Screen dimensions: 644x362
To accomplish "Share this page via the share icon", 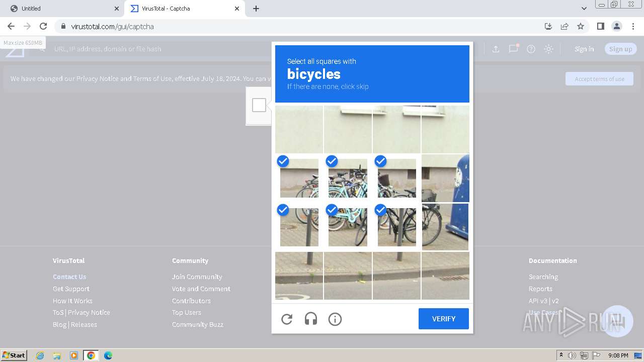I will pos(565,26).
